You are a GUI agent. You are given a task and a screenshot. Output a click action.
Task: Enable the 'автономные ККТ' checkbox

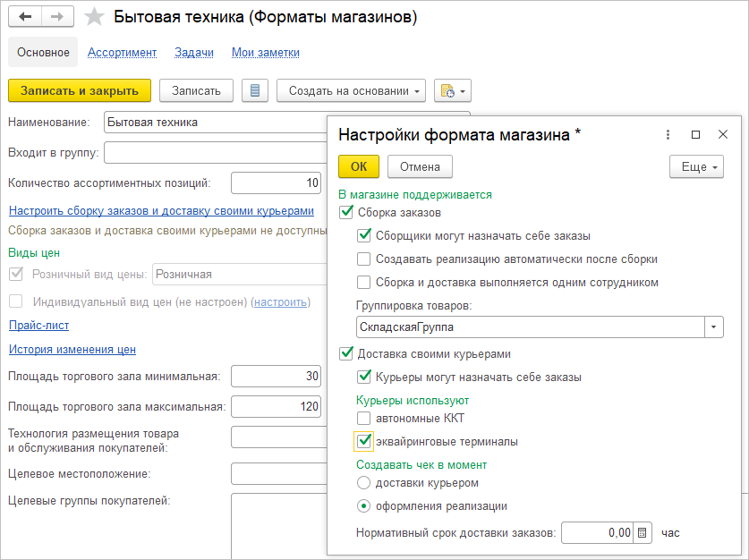(x=363, y=418)
